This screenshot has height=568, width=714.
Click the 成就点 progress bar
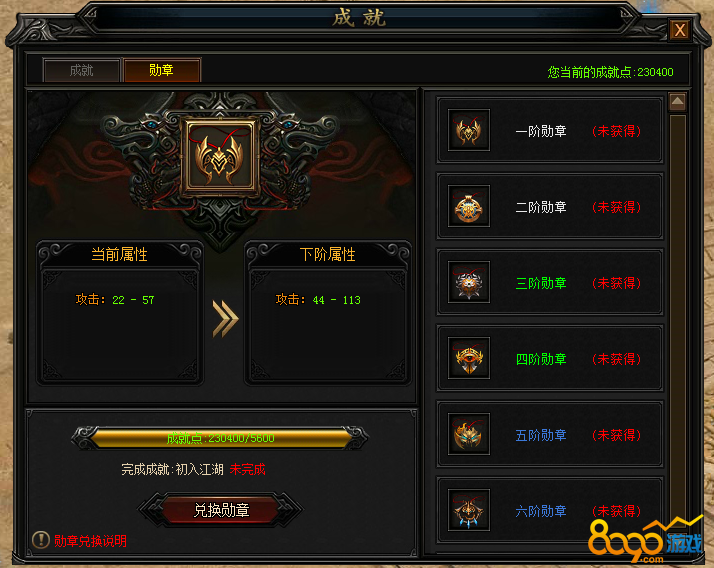(x=220, y=438)
